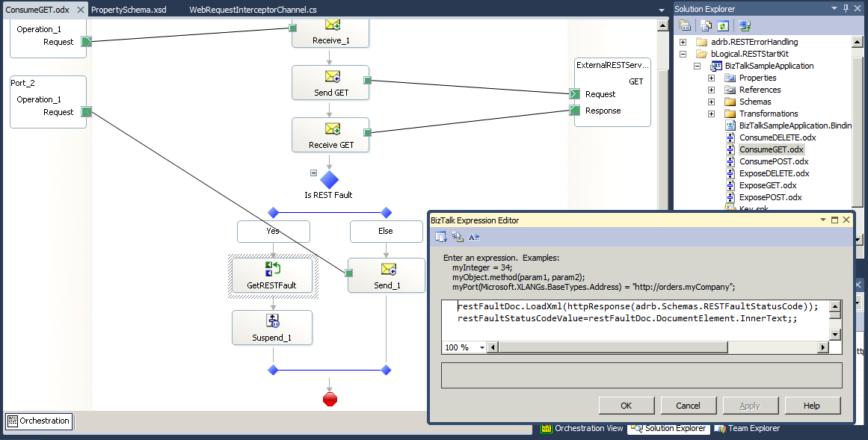The image size is (868, 440).
Task: Click the Send_1 shape green connector handle
Action: (x=348, y=273)
